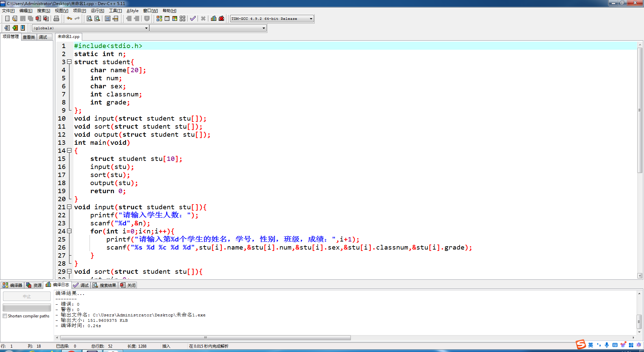This screenshot has height=352, width=644.
Task: Click the Close file toolbar icon
Action: click(38, 18)
